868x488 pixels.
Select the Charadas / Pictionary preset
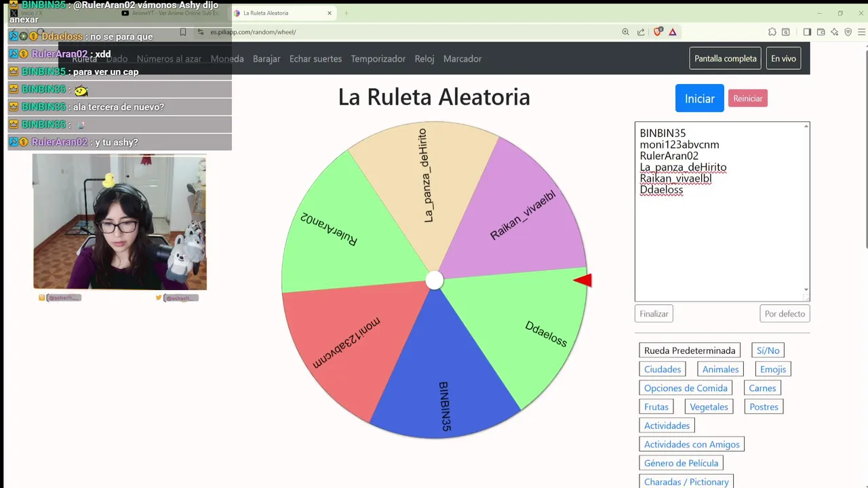(x=686, y=482)
